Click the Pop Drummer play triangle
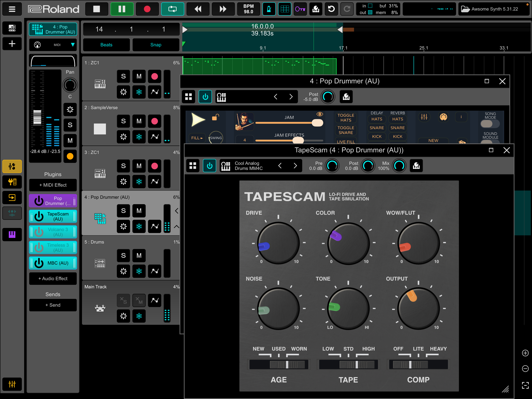Viewport: 532px width, 399px height. click(x=198, y=120)
